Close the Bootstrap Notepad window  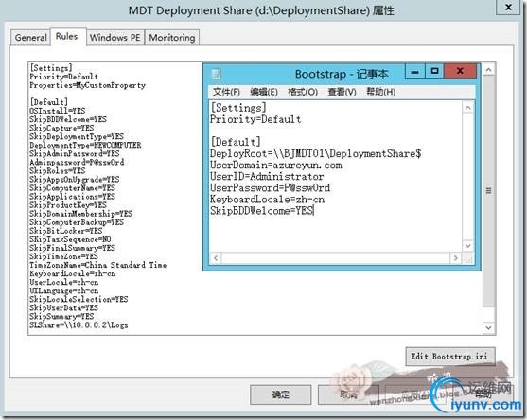tap(460, 71)
